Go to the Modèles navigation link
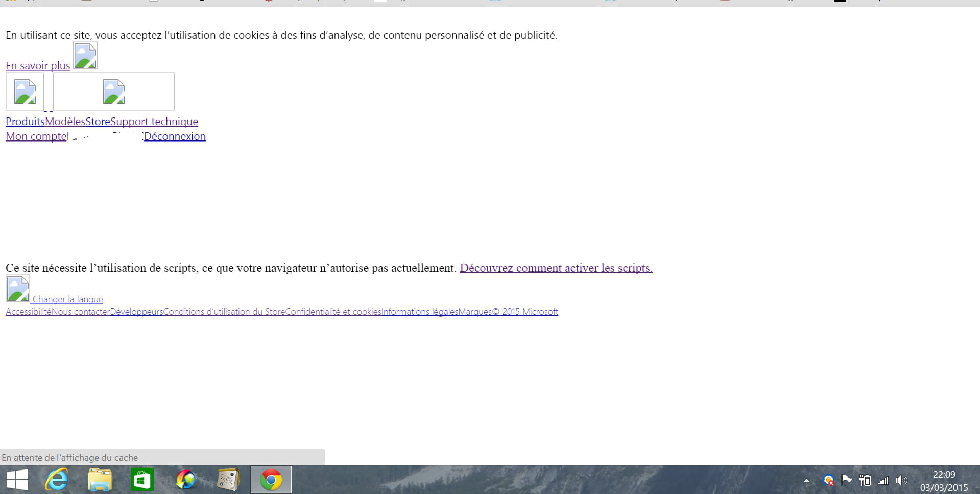Viewport: 980px width, 494px height. 65,122
